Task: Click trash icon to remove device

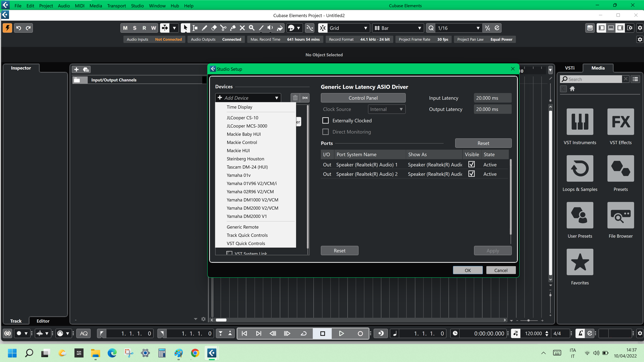Action: pyautogui.click(x=295, y=98)
